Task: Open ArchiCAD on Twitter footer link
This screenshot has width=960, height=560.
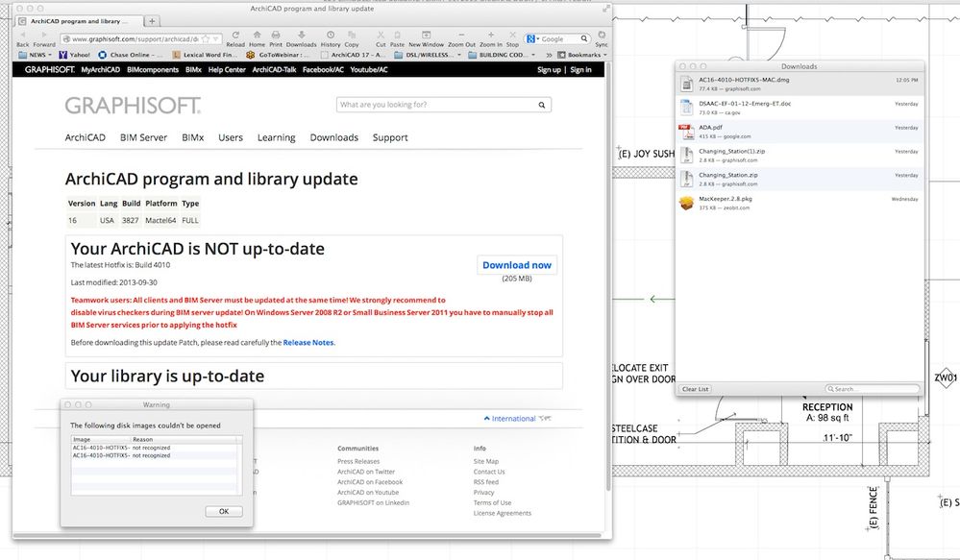Action: click(x=366, y=472)
